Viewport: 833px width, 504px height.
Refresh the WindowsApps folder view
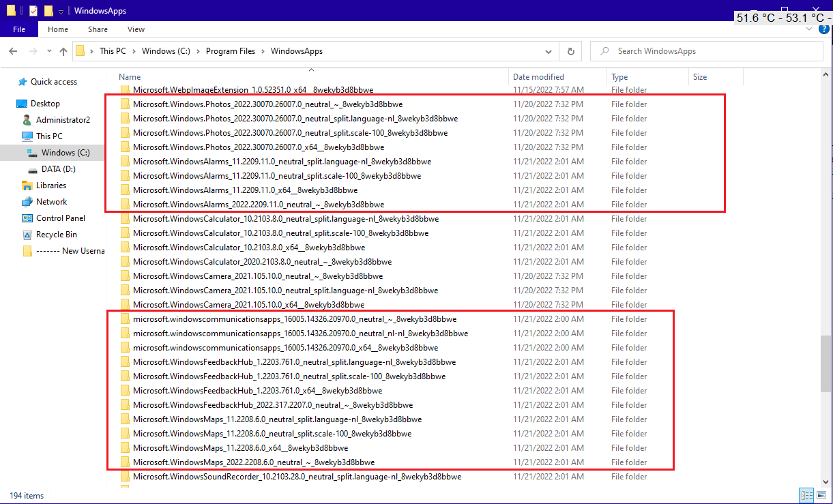(570, 51)
